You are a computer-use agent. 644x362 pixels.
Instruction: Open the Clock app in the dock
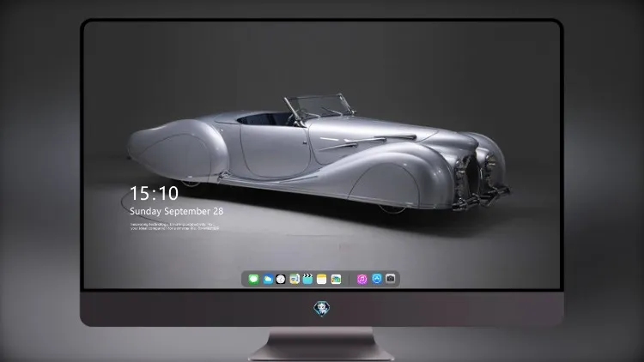281,279
